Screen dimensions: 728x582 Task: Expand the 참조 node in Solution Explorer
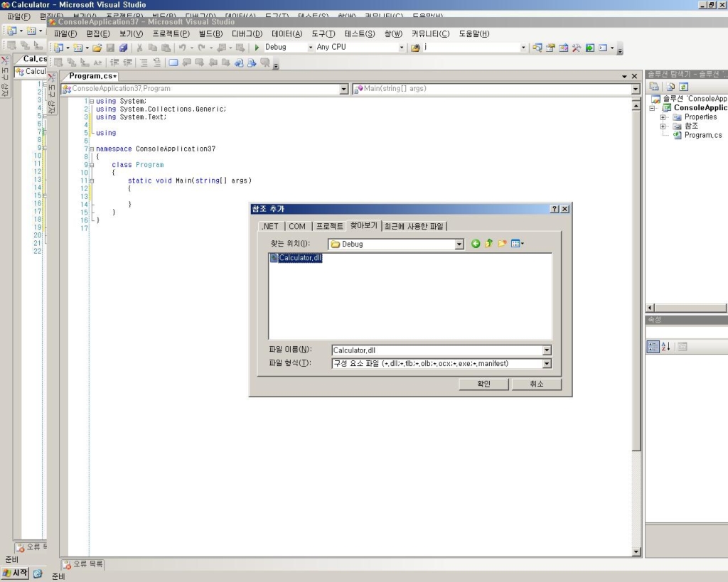[x=663, y=126]
